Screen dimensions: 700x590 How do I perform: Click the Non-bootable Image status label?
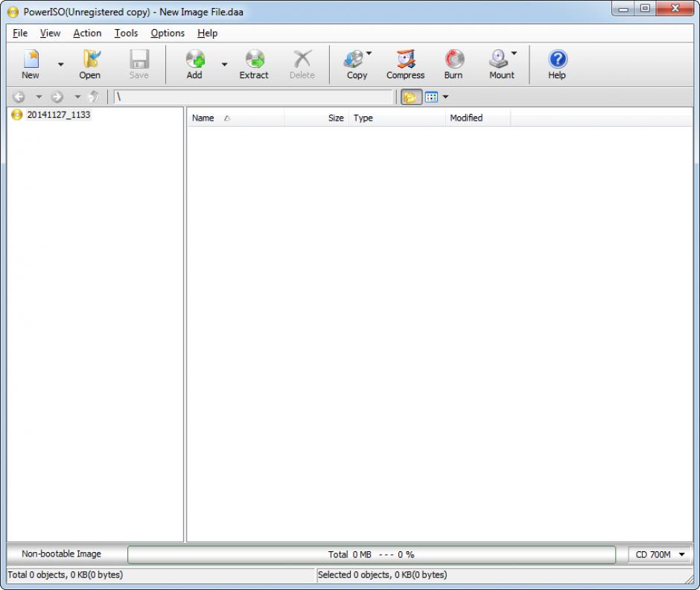click(x=62, y=553)
